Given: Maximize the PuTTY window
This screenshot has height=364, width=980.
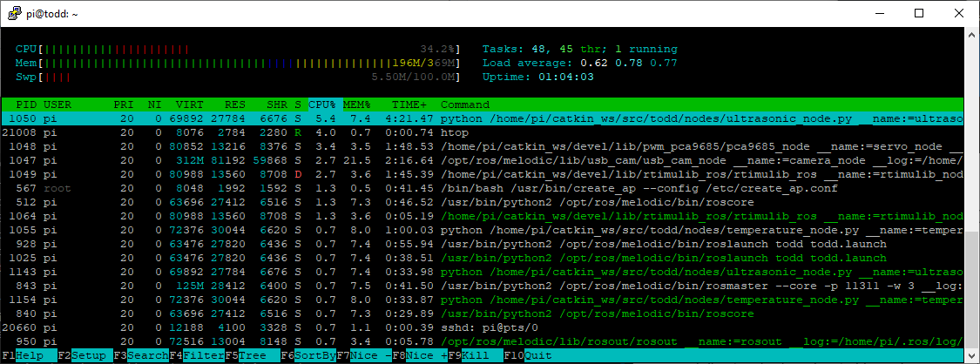Looking at the screenshot, I should click(x=919, y=14).
